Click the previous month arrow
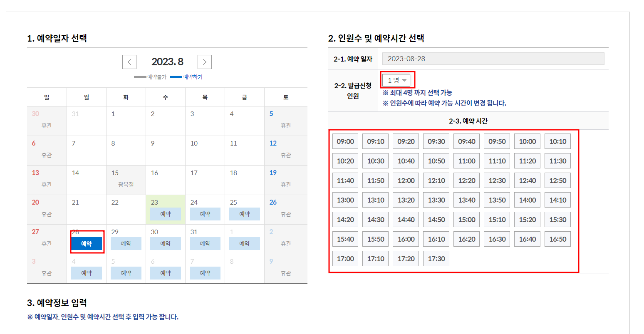644x334 pixels. [x=129, y=62]
